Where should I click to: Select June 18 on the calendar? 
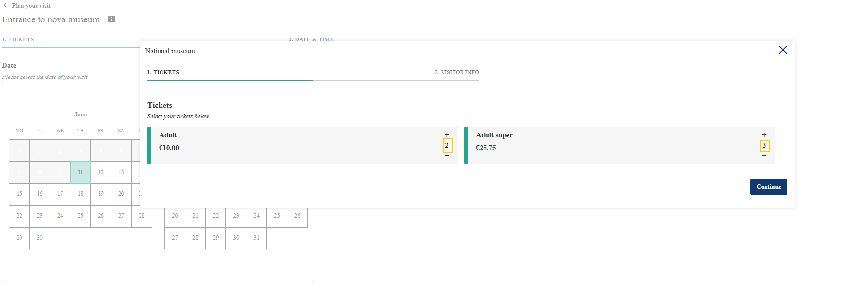click(81, 194)
